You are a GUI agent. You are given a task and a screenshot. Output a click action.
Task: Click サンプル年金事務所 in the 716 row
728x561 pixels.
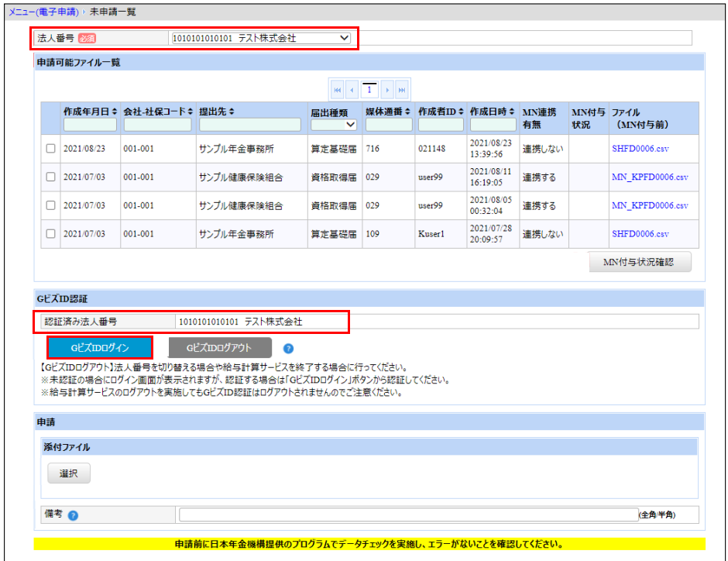237,149
